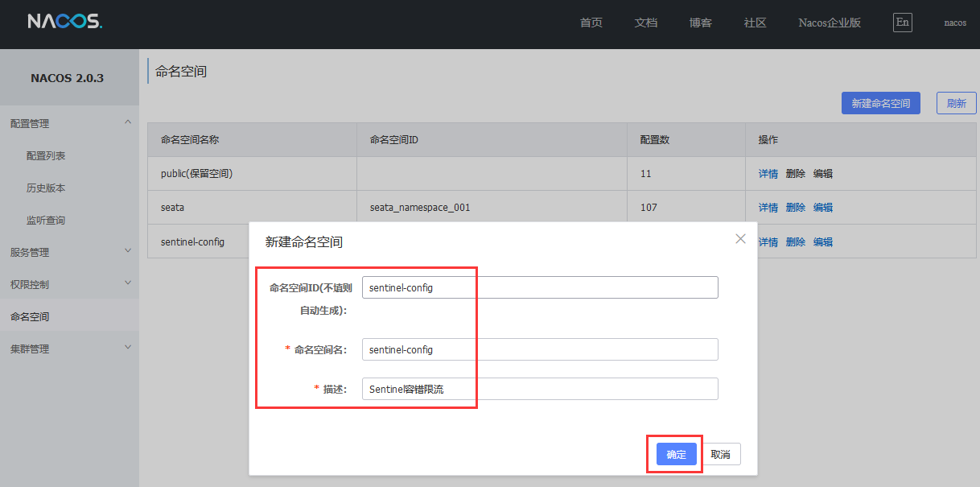Image resolution: width=980 pixels, height=487 pixels.
Task: Click the NACOS logo
Action: 64,22
